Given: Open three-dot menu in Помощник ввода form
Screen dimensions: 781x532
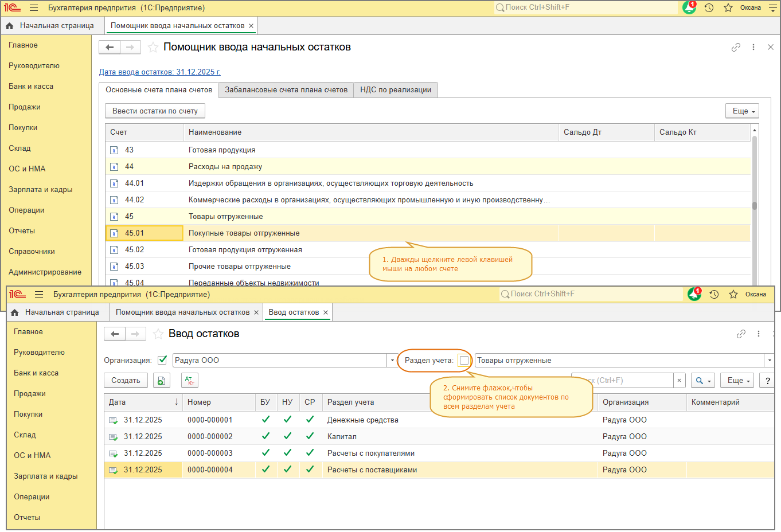Looking at the screenshot, I should click(x=753, y=47).
